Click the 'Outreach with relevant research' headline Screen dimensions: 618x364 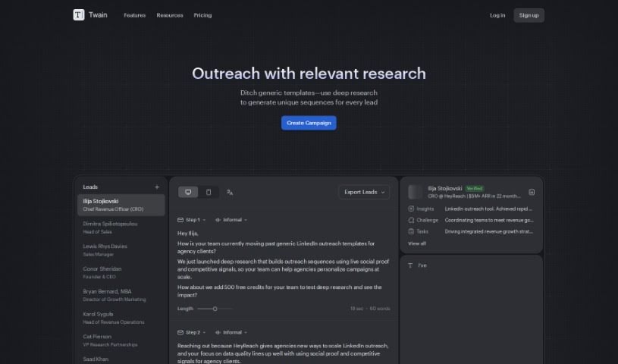309,74
